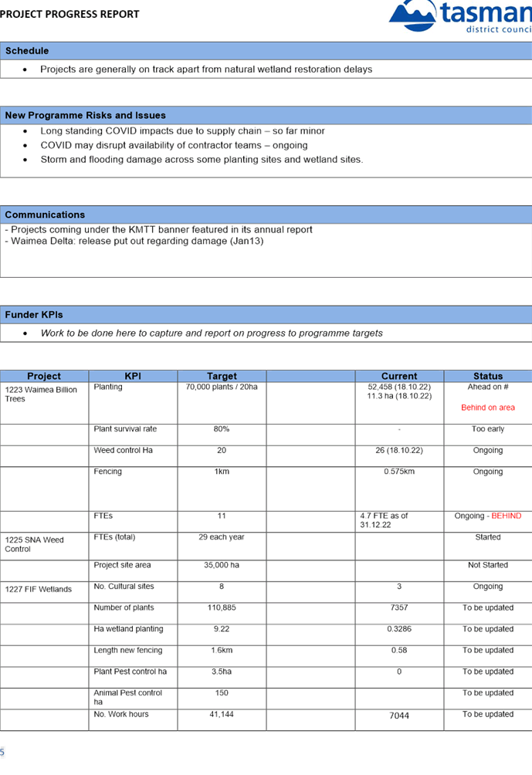Select '0.575km' current value

399,472
